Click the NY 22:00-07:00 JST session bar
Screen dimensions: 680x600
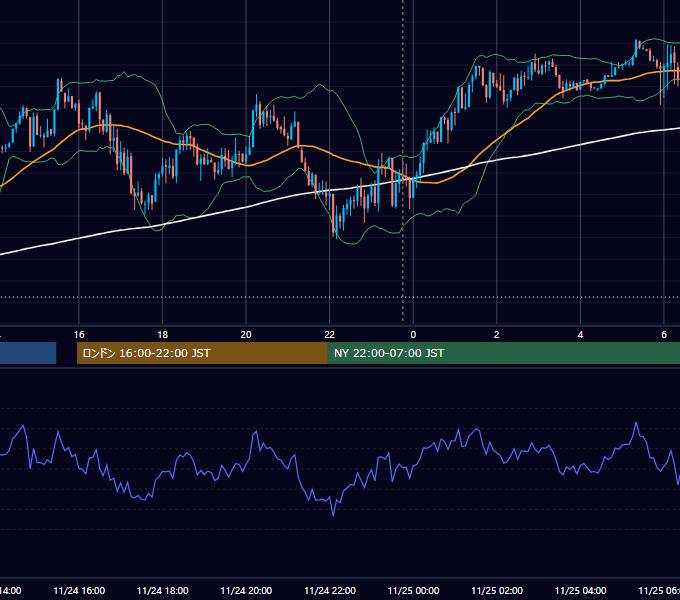pyautogui.click(x=503, y=353)
